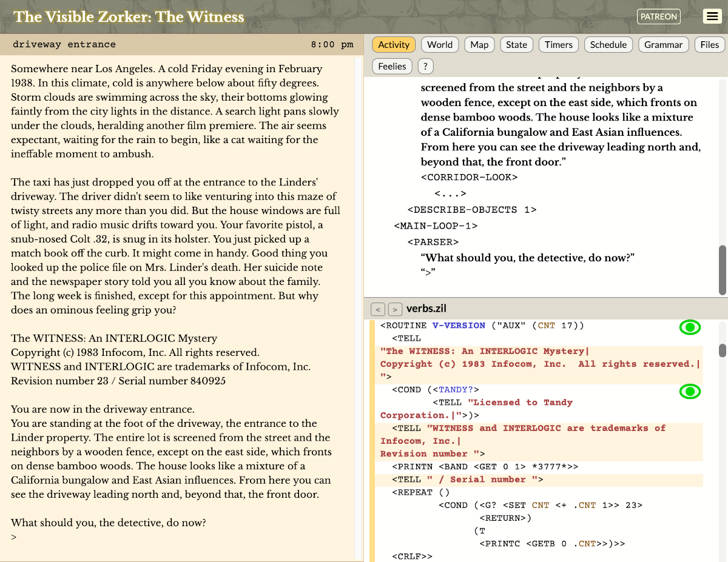
Task: Click <MAIN-LOOP-1> in the activity trace
Action: point(436,226)
